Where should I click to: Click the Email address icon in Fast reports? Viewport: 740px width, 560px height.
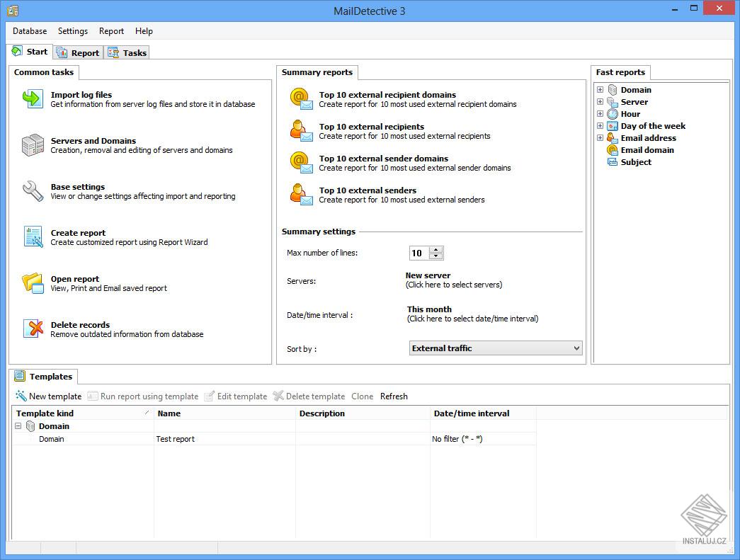[x=613, y=138]
